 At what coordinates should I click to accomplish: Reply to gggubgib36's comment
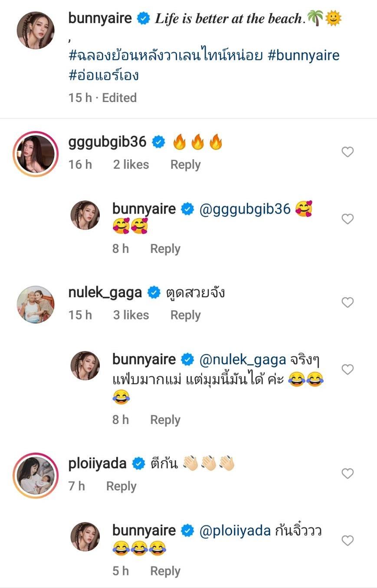[x=185, y=165]
